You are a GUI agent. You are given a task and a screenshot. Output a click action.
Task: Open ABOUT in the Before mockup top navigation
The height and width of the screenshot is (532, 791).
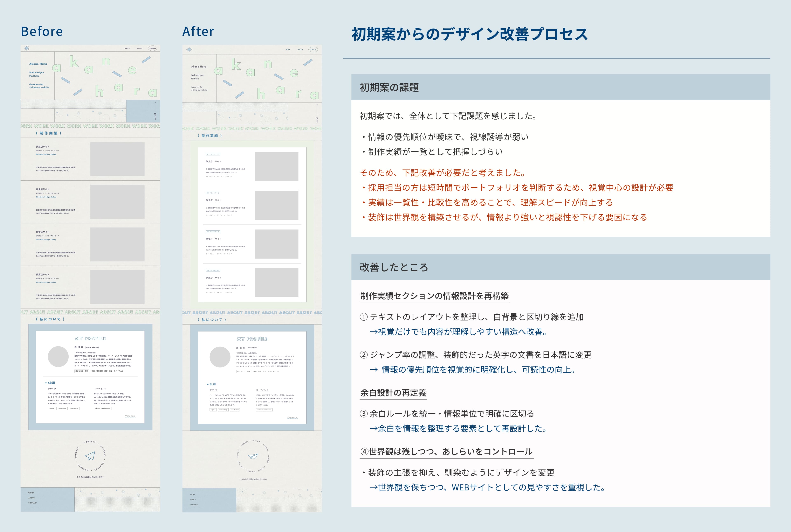pyautogui.click(x=139, y=48)
